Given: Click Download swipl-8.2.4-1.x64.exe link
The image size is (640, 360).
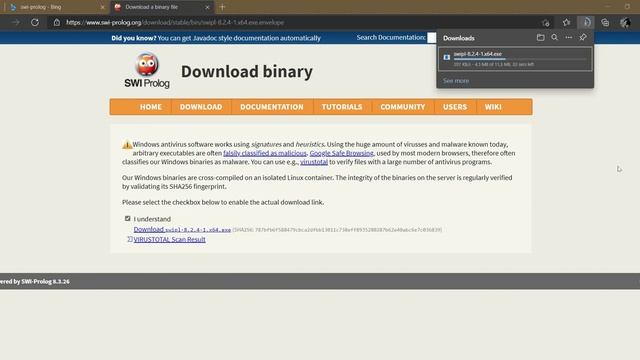Looking at the screenshot, I should click(x=182, y=229).
